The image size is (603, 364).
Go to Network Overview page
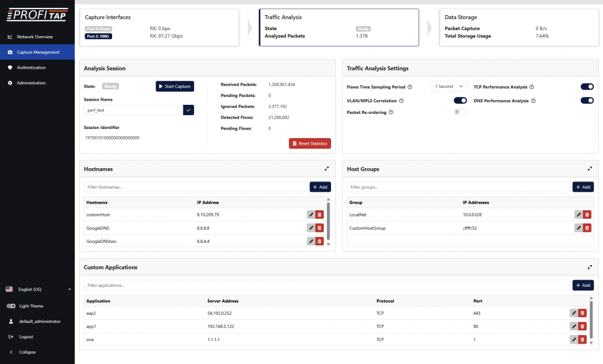point(34,37)
